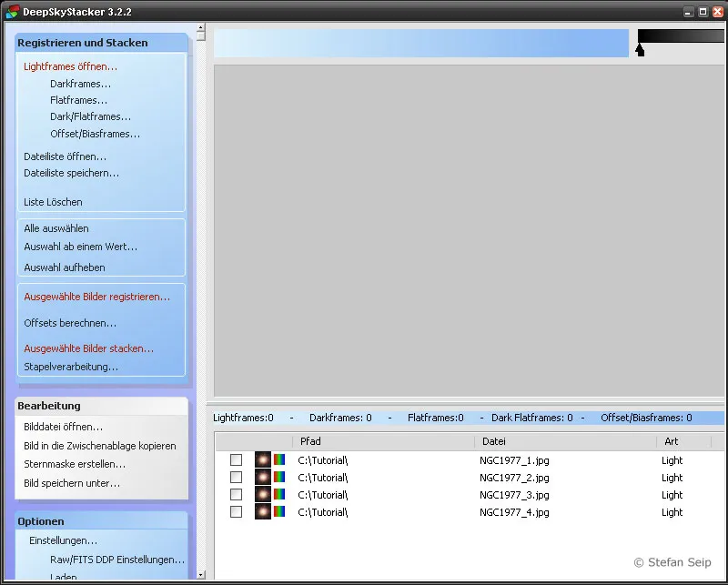
Task: Select file name NGC1977_3.jpg
Action: point(514,495)
